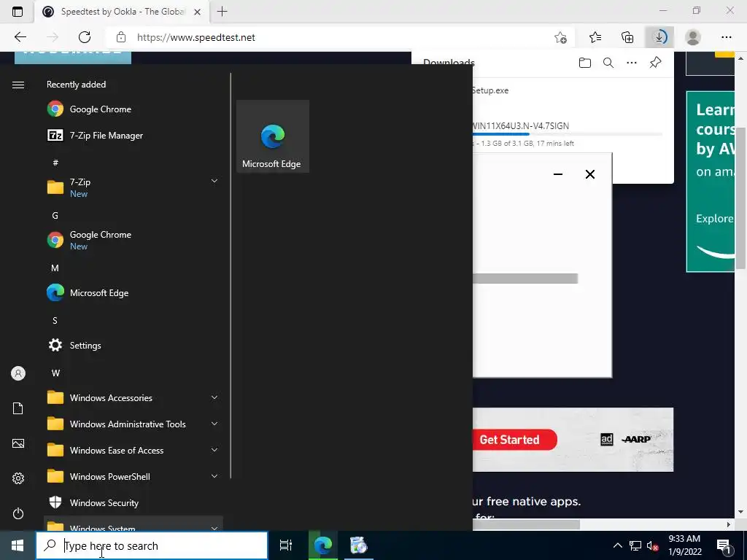Focus the taskbar search box
This screenshot has width=747, height=560.
(152, 545)
